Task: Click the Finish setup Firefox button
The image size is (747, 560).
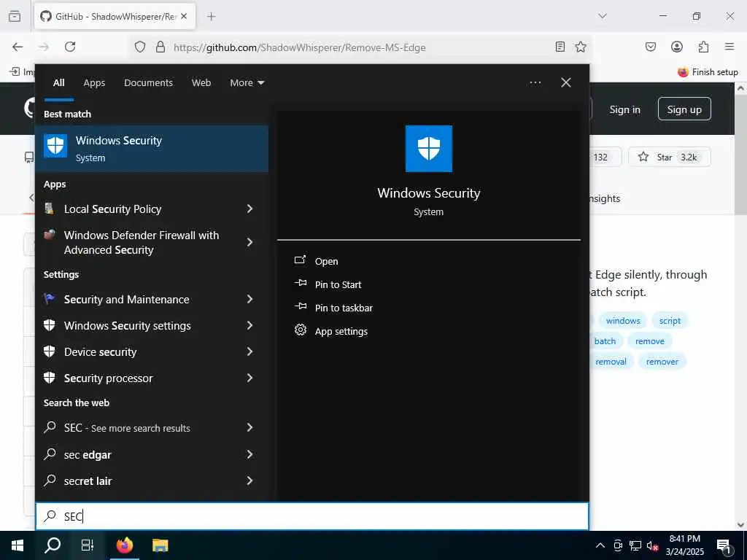Action: pyautogui.click(x=708, y=72)
